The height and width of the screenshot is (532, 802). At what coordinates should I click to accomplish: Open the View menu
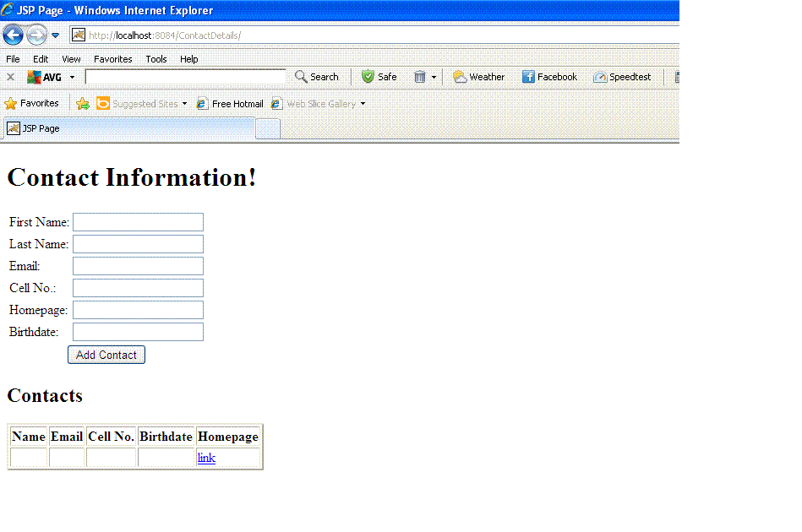coord(71,59)
